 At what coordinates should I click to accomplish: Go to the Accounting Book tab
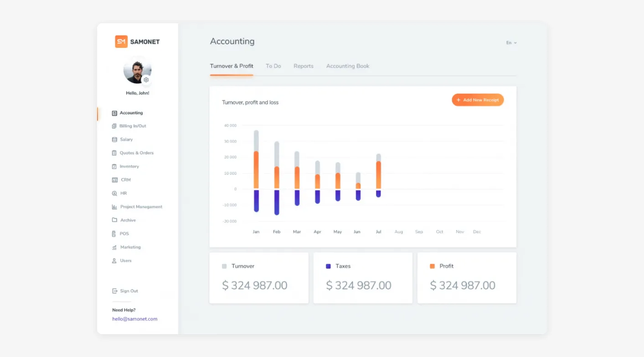click(347, 66)
